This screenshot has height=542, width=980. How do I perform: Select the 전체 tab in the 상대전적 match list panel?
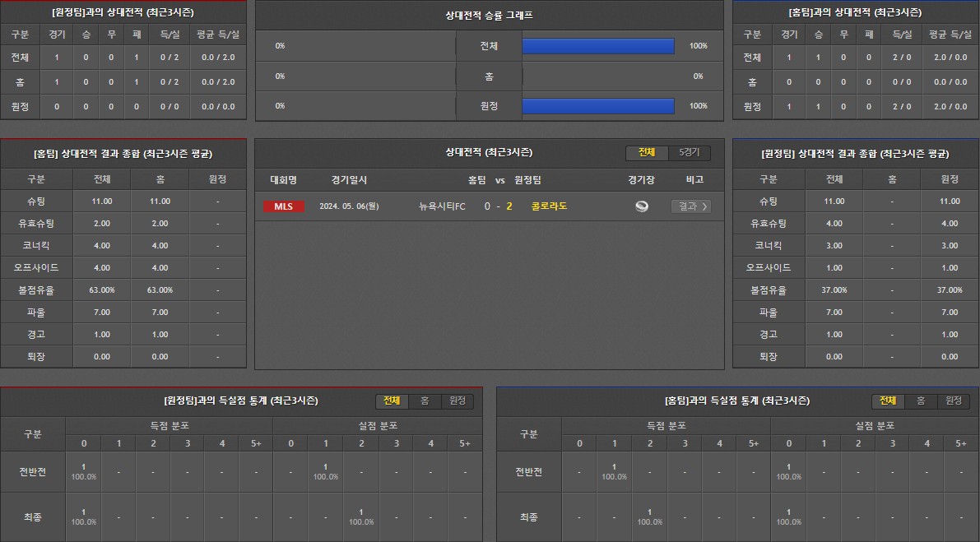[647, 153]
